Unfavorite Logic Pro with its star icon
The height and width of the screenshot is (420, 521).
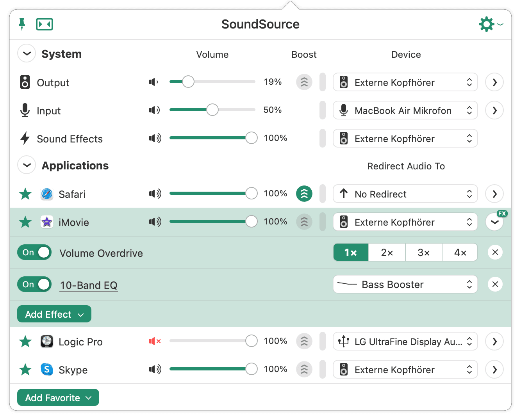25,341
